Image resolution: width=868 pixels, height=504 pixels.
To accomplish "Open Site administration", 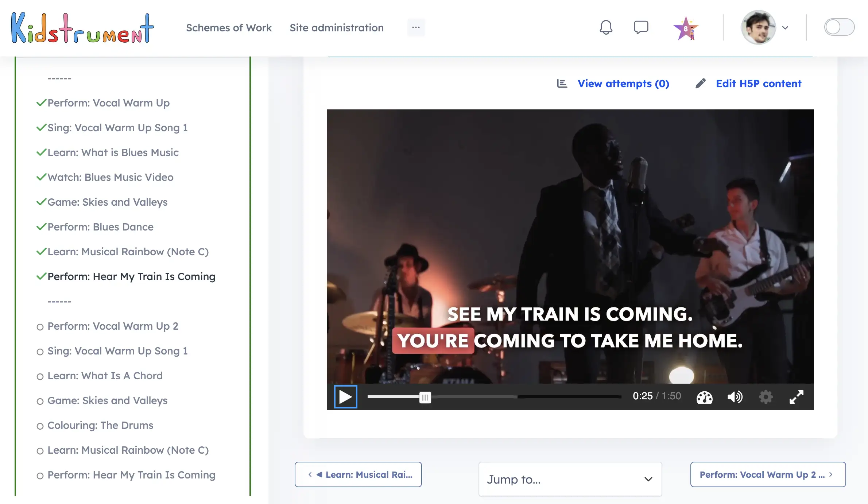I will coord(337,28).
